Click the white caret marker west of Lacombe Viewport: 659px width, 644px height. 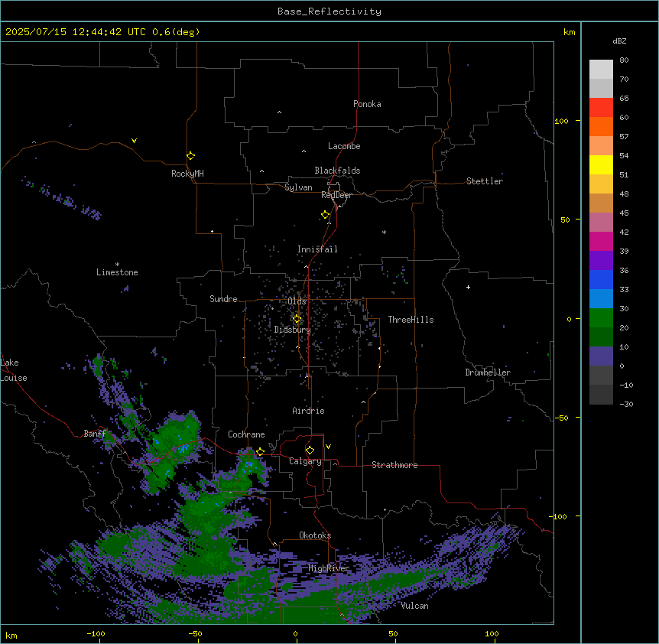coord(304,151)
